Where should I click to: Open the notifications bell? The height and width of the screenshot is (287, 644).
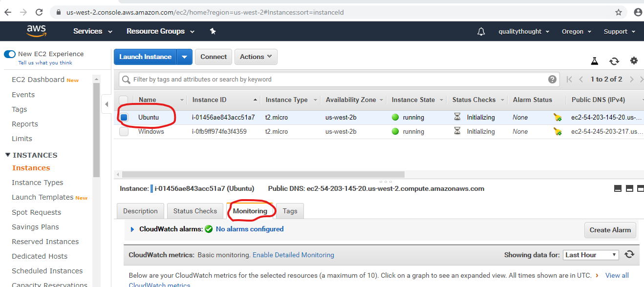[x=481, y=31]
